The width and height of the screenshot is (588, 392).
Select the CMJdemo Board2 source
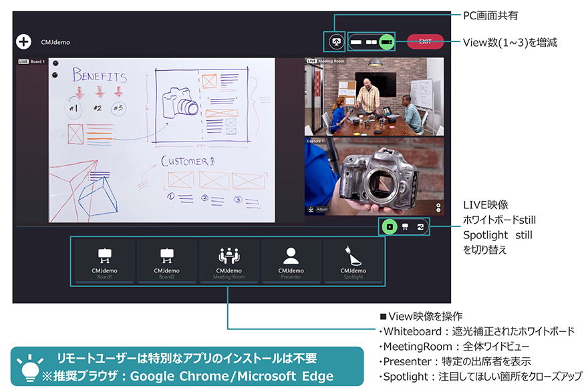click(x=166, y=262)
